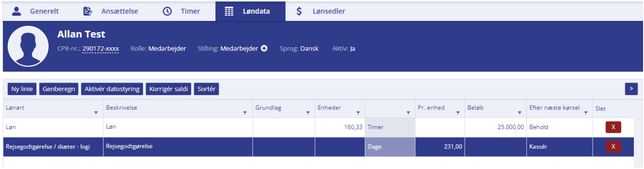Expand side panel with double chevron button

coord(631,89)
